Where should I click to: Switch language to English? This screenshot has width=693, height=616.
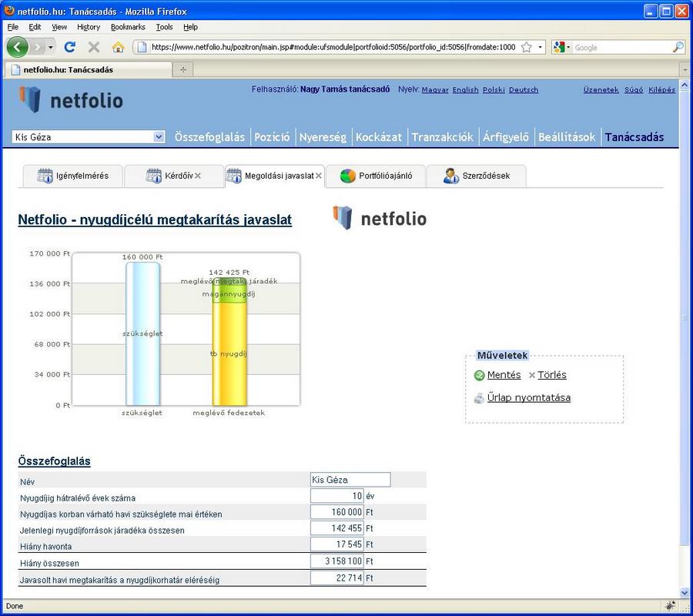(465, 89)
